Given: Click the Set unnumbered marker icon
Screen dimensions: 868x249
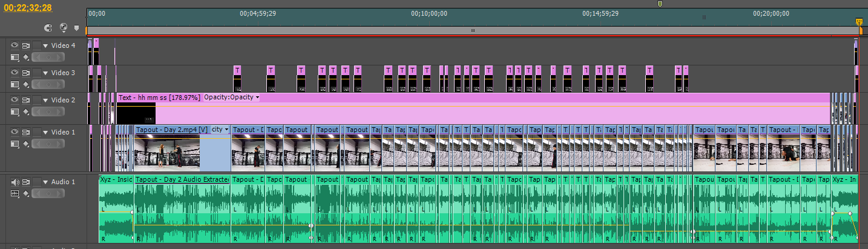Looking at the screenshot, I should point(76,28).
